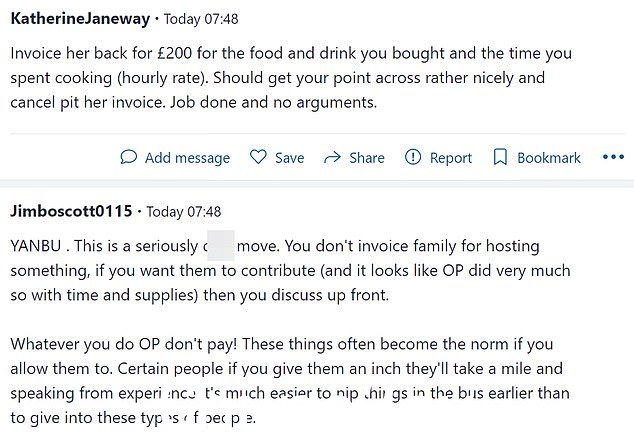The image size is (634, 436).
Task: Click the Bookmark ribbon icon
Action: 500,157
